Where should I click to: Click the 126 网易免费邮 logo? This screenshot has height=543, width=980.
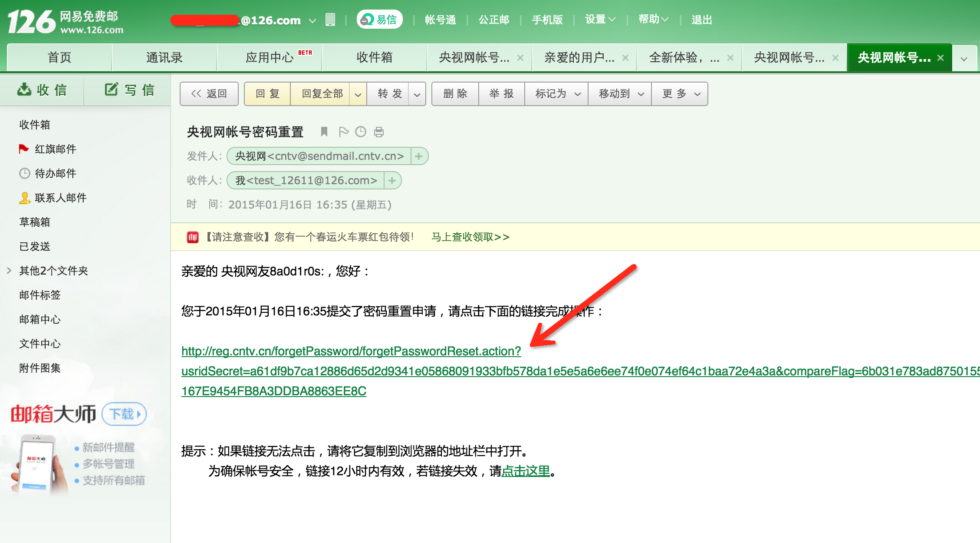[65, 22]
